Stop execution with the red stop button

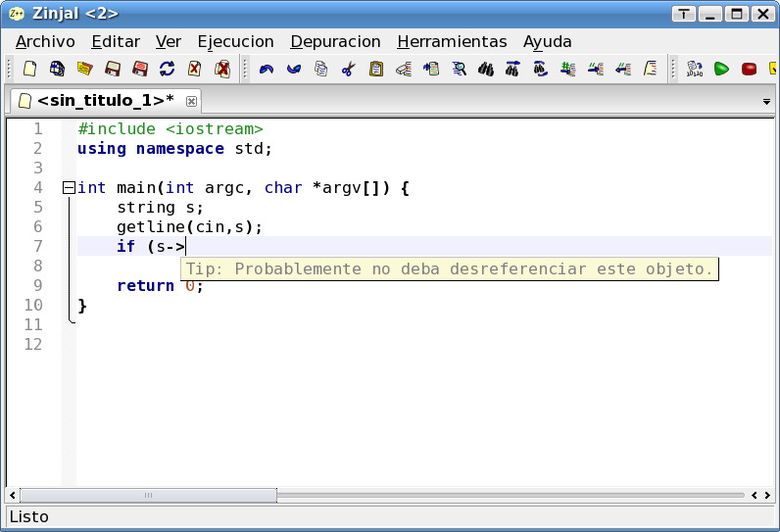[x=749, y=69]
